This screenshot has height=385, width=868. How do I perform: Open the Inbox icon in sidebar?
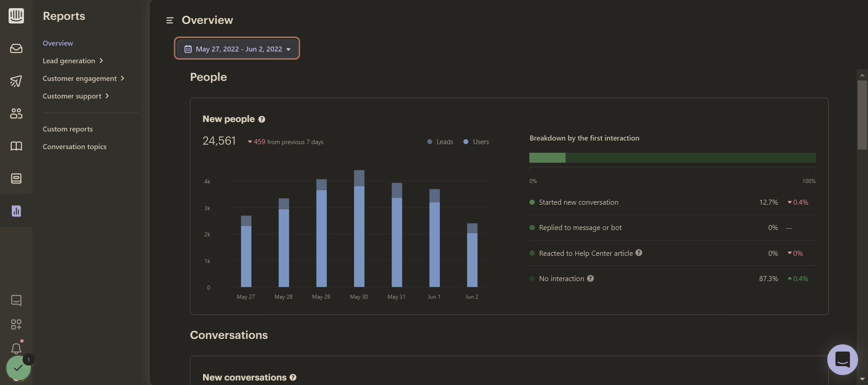point(16,48)
